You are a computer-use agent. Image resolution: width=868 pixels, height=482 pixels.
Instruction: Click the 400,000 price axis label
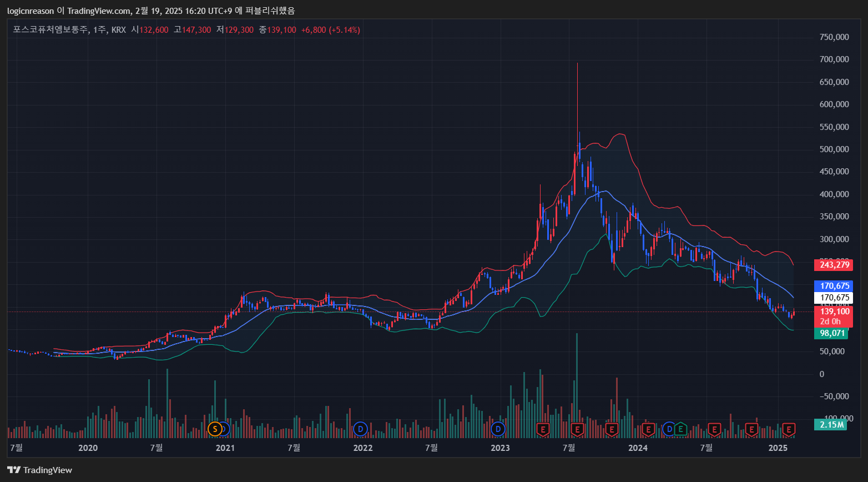click(x=834, y=194)
